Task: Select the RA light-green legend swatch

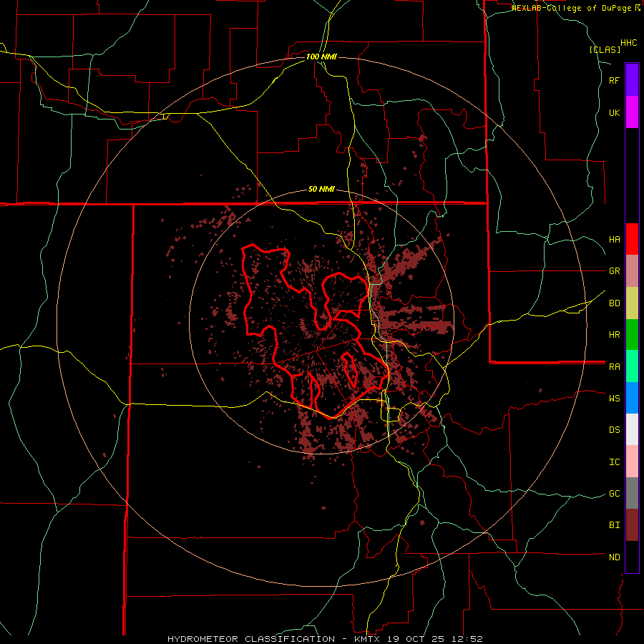Action: [632, 366]
